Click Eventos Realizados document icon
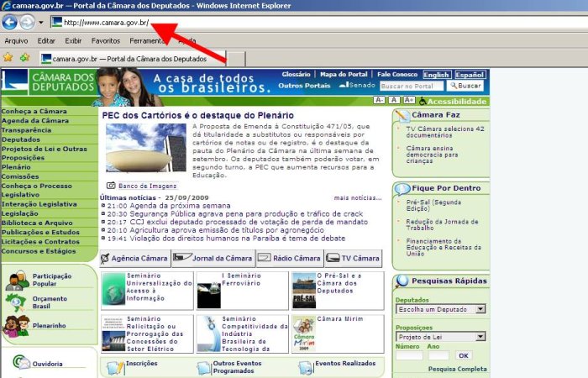The image size is (588, 378). click(305, 368)
